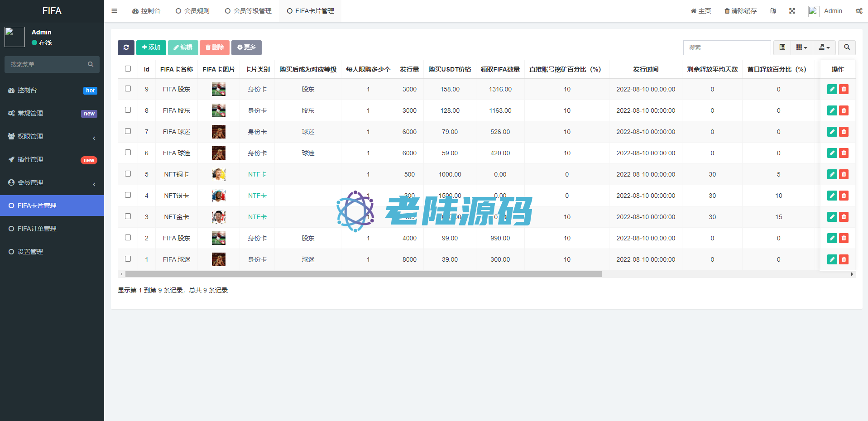Open the language switch icon
The image size is (868, 421).
pos(773,11)
